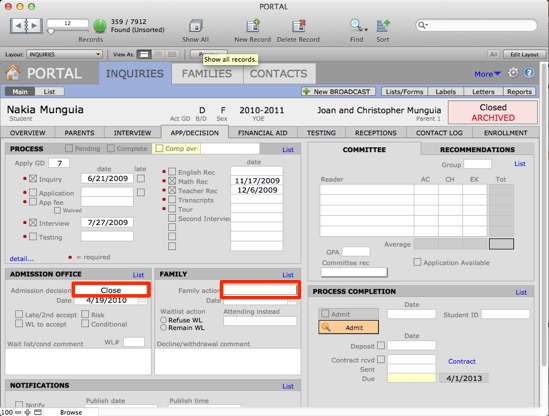Screen dimensions: 549x416
Task: Click the search magnifier in quick find
Action: click(422, 25)
